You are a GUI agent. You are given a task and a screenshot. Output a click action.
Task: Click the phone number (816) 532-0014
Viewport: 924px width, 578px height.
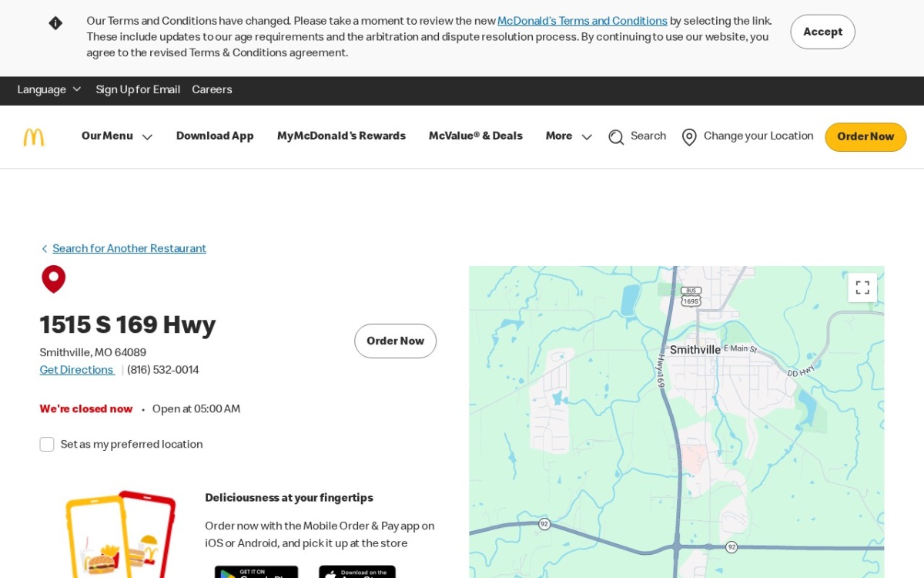coord(163,370)
